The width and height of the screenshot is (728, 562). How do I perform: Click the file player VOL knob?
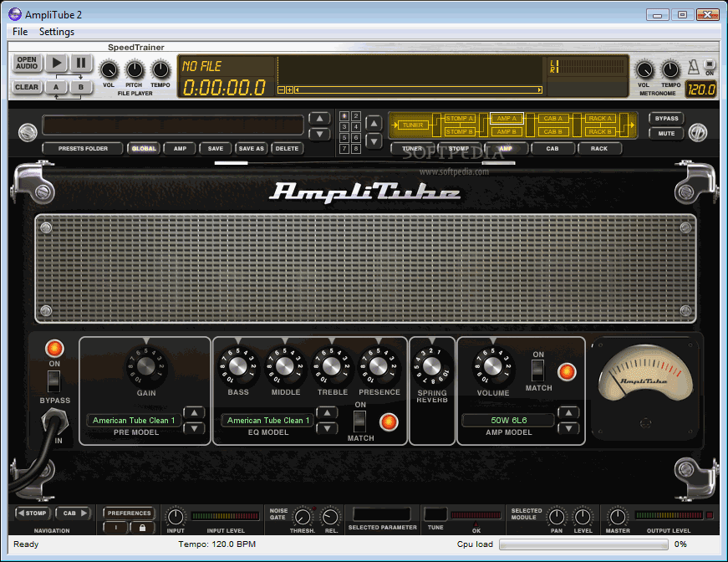pyautogui.click(x=109, y=70)
